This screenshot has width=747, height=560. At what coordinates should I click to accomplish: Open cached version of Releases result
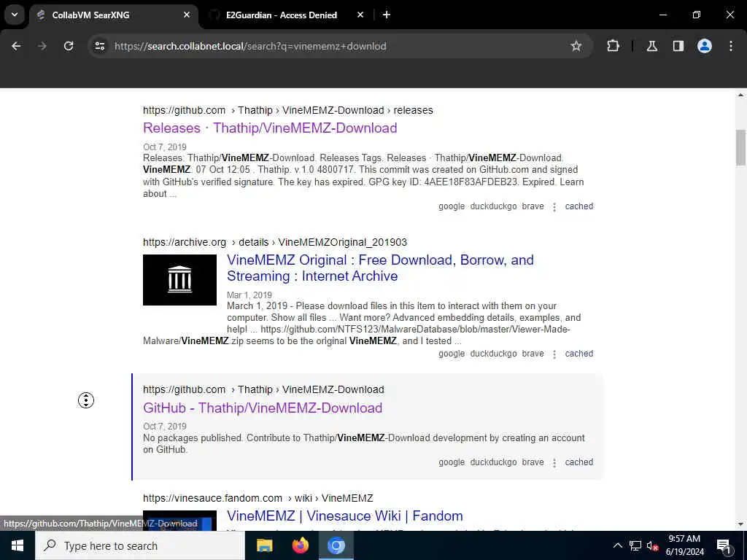(578, 206)
